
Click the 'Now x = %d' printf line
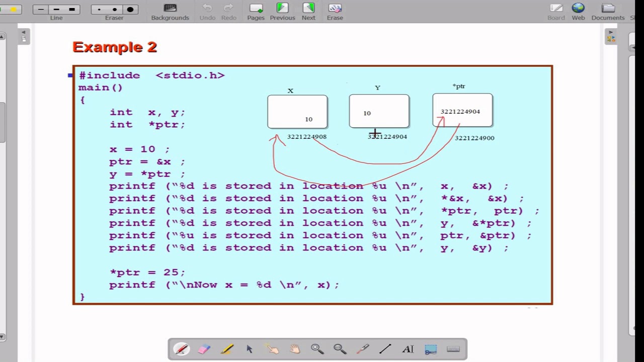tap(224, 285)
